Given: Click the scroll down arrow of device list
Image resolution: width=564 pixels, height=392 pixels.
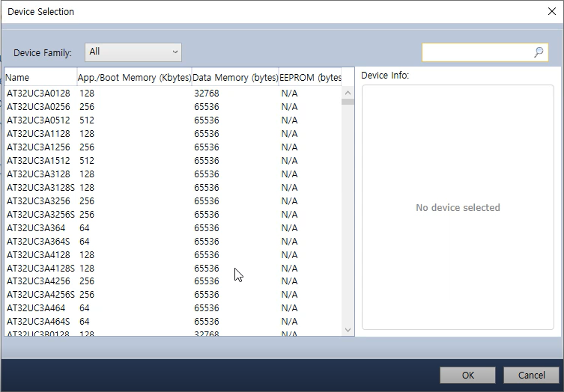Looking at the screenshot, I should coord(348,329).
